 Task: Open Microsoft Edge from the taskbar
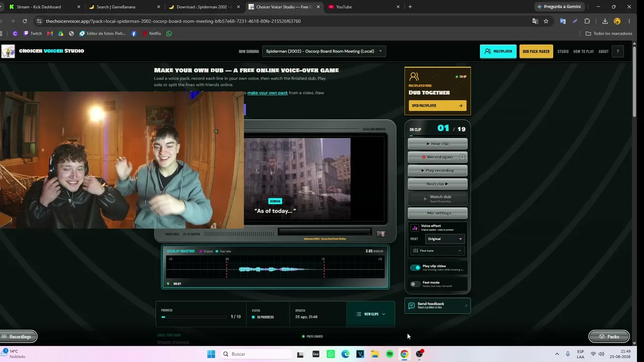(x=345, y=354)
